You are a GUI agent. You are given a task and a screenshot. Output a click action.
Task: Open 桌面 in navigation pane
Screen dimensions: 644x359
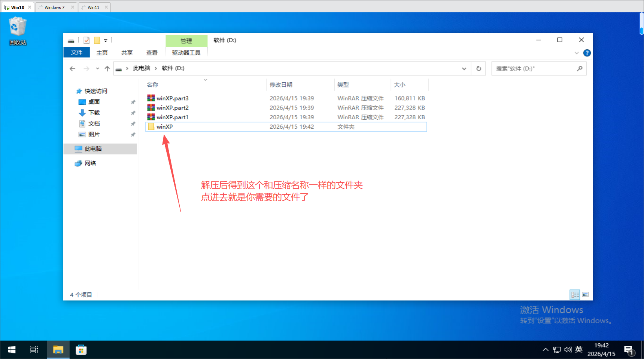tap(94, 102)
